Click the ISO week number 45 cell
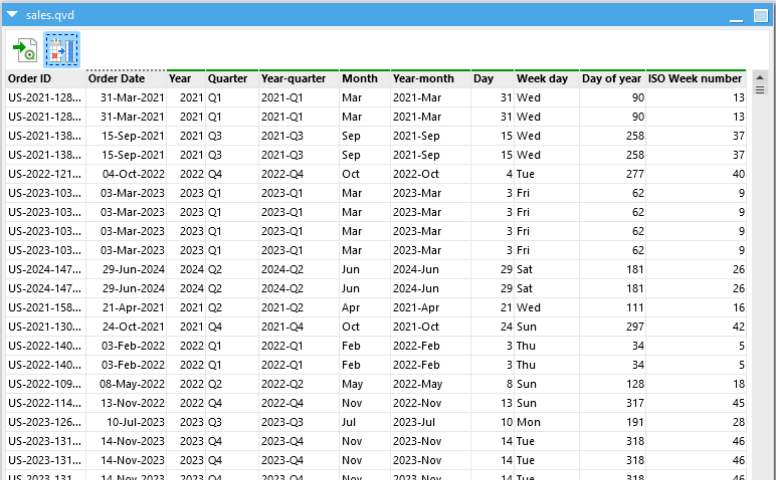 pos(695,403)
